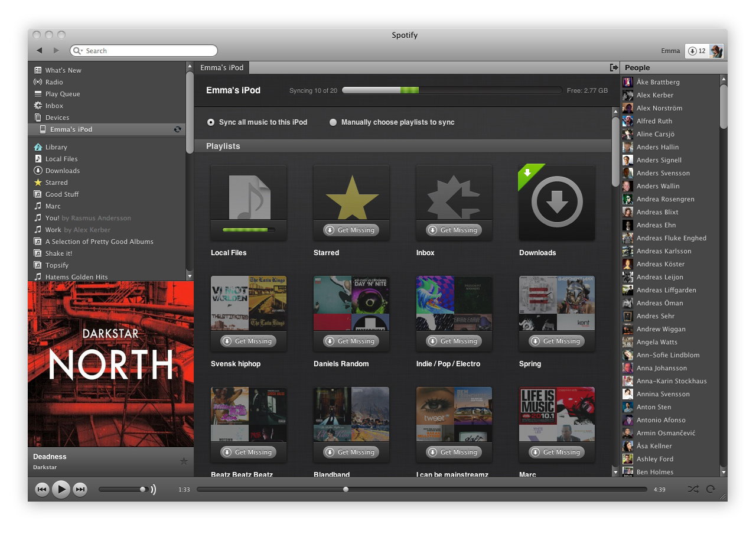Toggle the repeat icon
The width and height of the screenshot is (756, 537).
tap(711, 489)
